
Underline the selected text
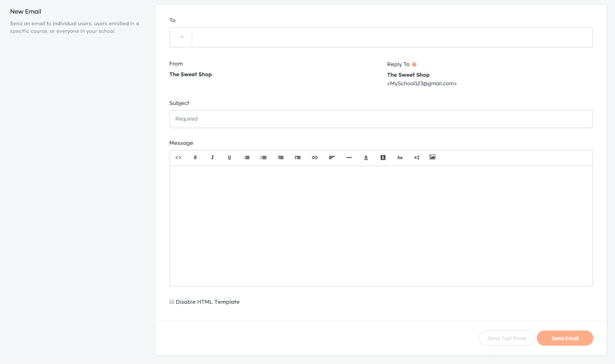pos(229,158)
